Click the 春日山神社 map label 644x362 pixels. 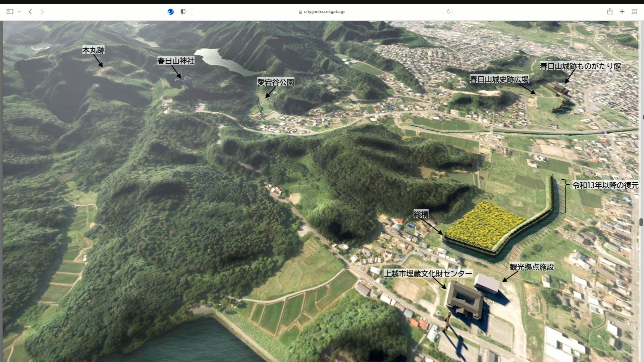(176, 61)
